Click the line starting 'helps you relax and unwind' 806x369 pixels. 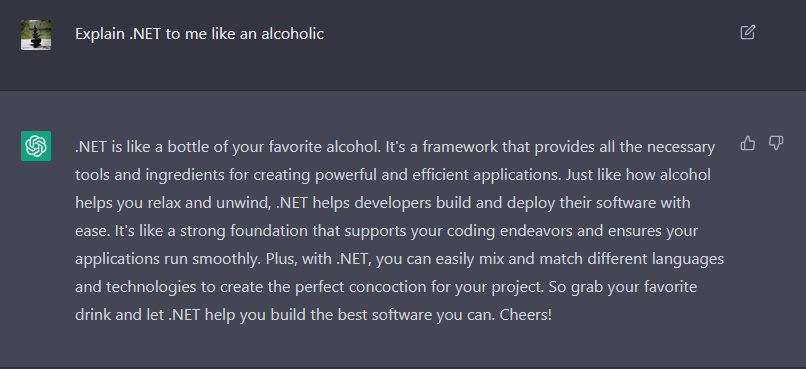(383, 203)
